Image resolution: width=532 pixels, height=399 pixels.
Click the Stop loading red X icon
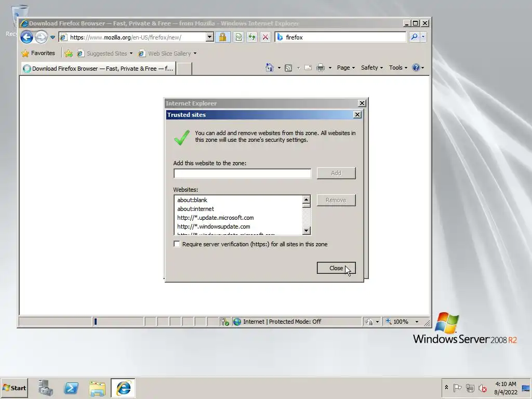265,37
